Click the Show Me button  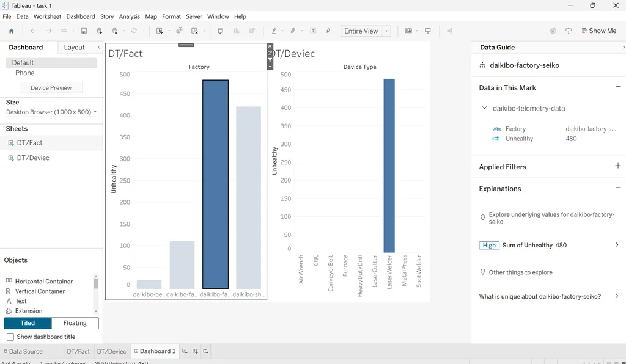point(599,31)
